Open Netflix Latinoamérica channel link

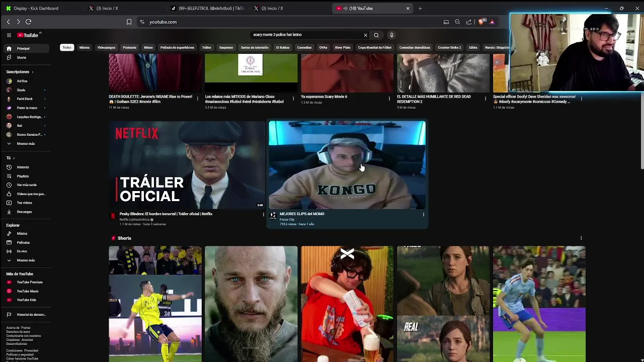134,219
